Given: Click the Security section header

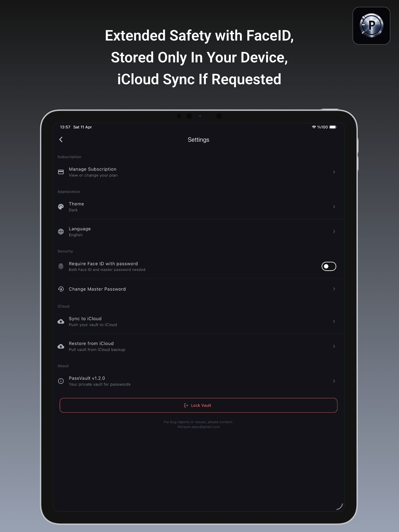Looking at the screenshot, I should 65,251.
